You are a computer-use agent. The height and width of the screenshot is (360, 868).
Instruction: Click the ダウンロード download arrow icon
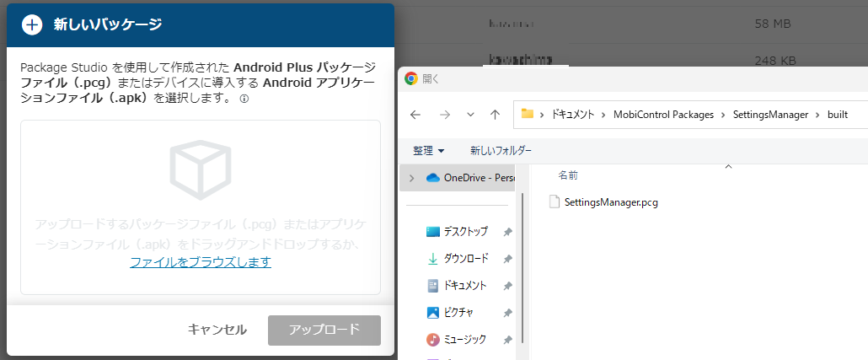point(433,259)
